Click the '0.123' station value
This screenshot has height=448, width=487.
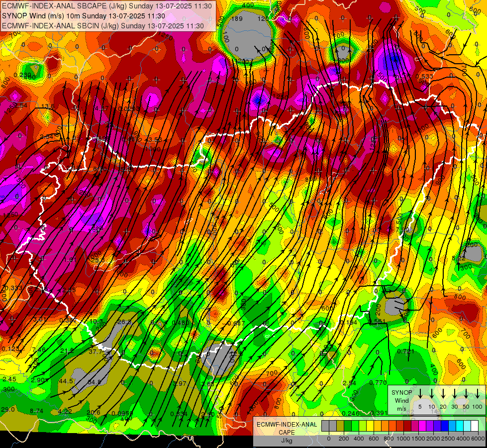coord(10,349)
